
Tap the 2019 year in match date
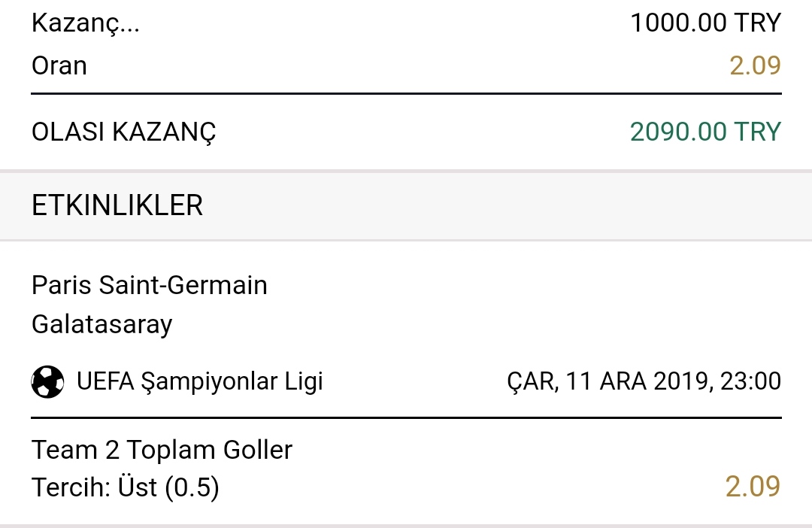[680, 381]
